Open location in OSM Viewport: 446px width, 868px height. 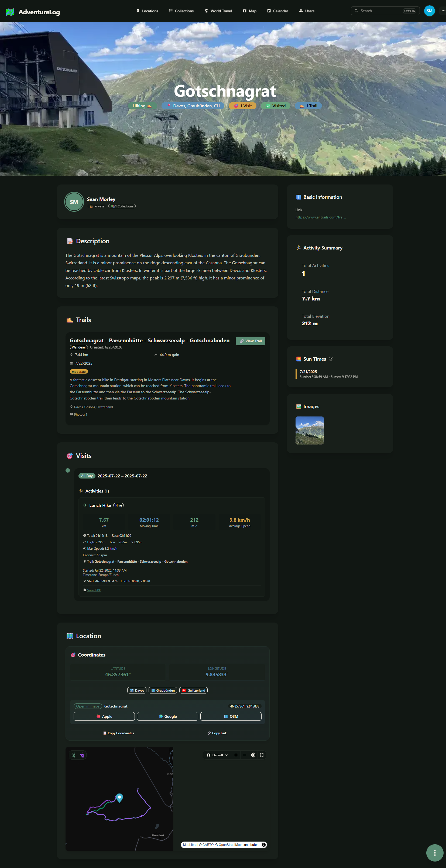[x=231, y=716]
